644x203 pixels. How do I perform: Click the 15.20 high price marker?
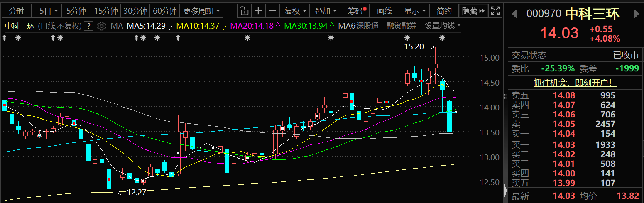(414, 47)
